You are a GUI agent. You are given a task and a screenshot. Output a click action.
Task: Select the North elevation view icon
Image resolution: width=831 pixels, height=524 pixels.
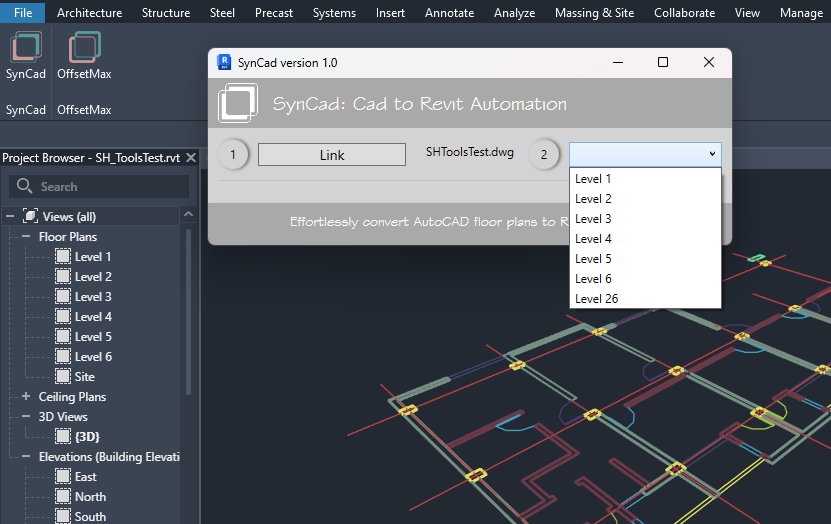pyautogui.click(x=63, y=496)
